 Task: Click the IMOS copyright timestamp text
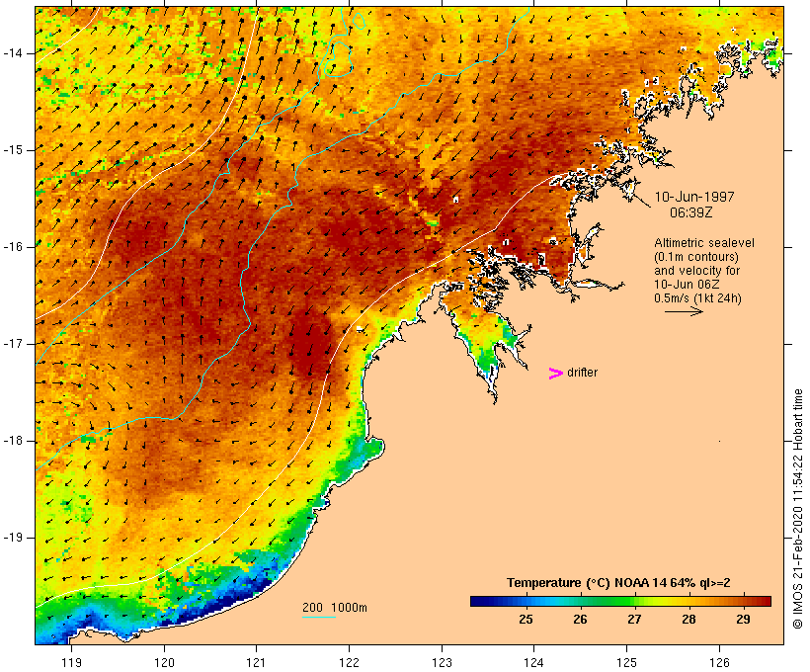tap(797, 509)
